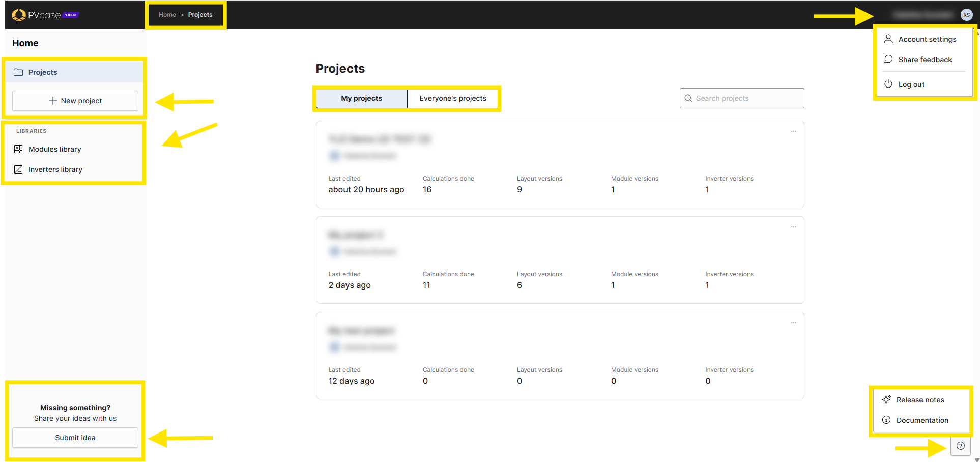This screenshot has width=980, height=462.
Task: Switch to My projects tab
Action: pos(362,98)
